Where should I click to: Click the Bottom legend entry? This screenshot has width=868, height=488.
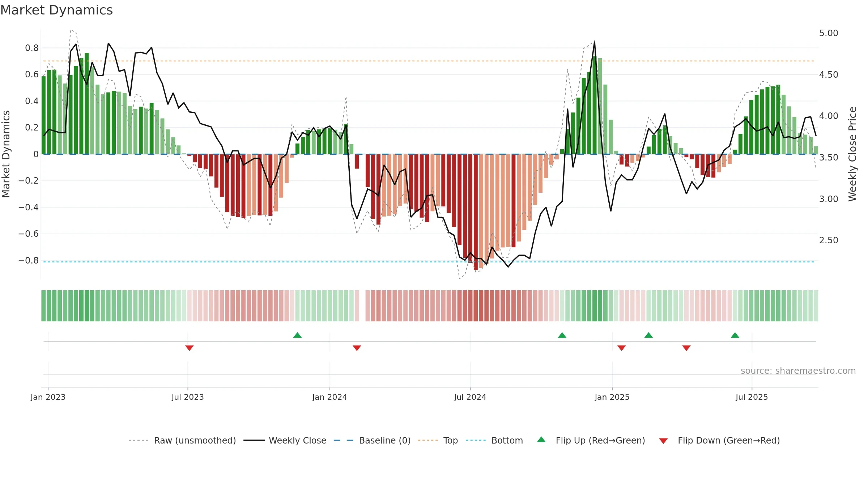click(x=494, y=440)
